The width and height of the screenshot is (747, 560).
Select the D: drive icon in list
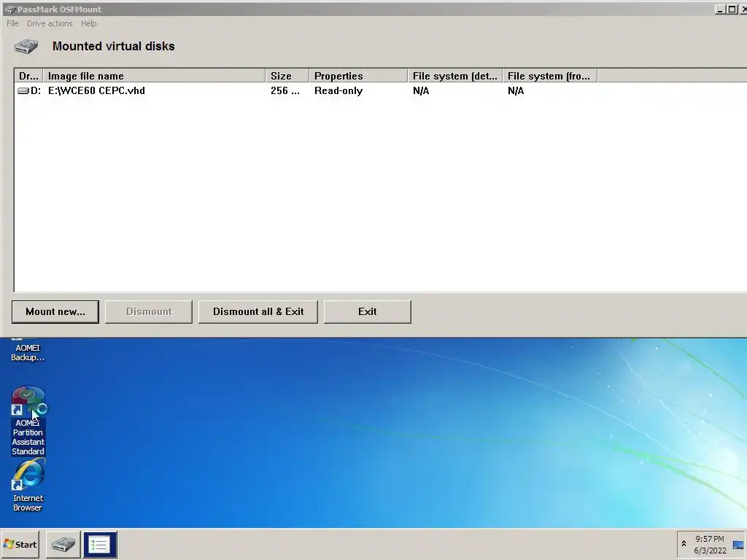point(23,90)
